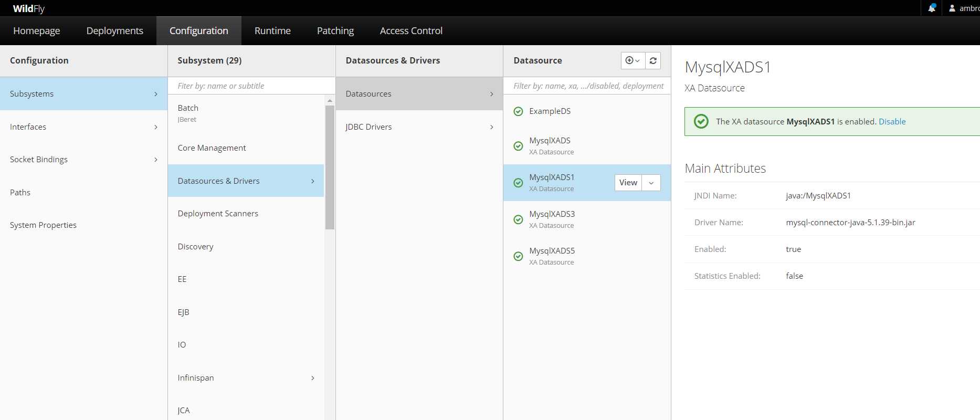Expand the Infinispan chevron

tap(313, 378)
